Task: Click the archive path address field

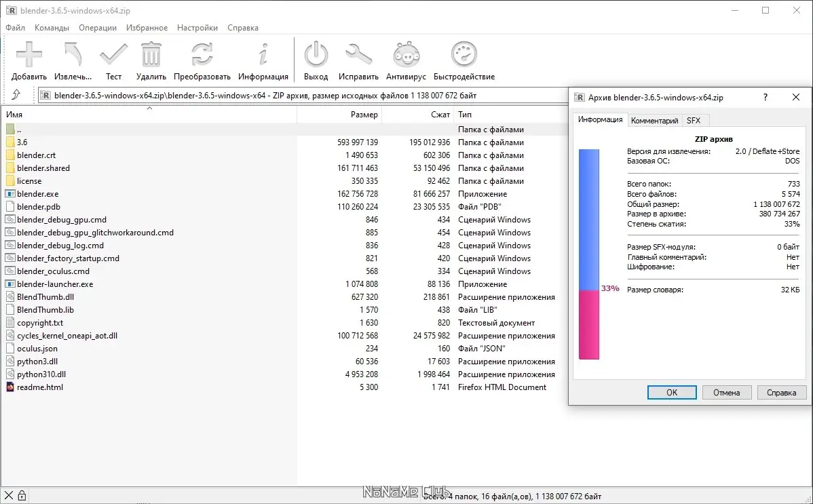Action: coord(302,96)
